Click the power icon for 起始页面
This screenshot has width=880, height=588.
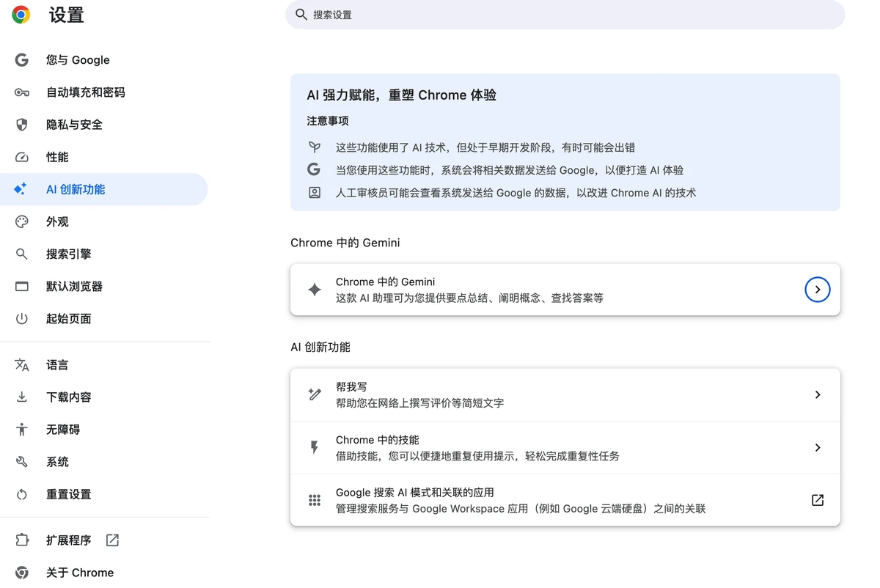pos(22,318)
